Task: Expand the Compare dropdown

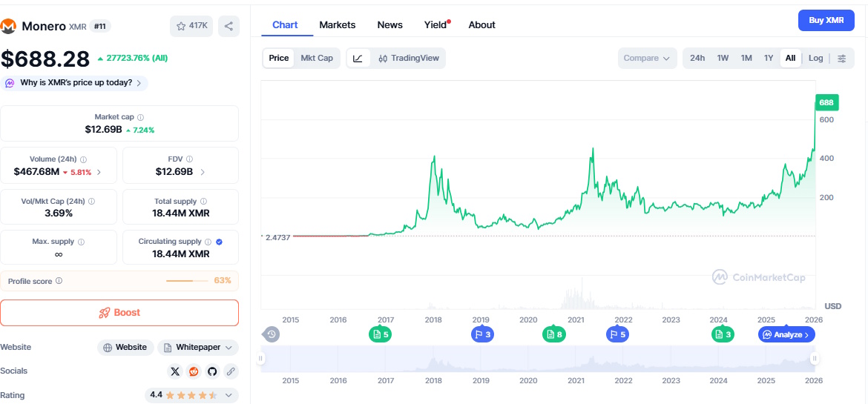Action: (x=646, y=59)
